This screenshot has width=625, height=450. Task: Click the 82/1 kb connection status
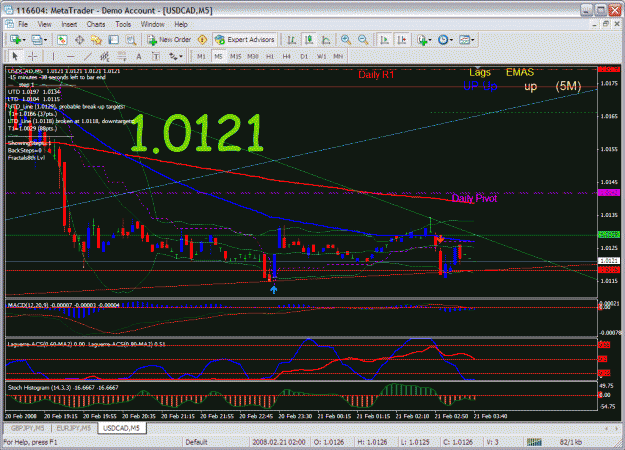click(x=570, y=442)
